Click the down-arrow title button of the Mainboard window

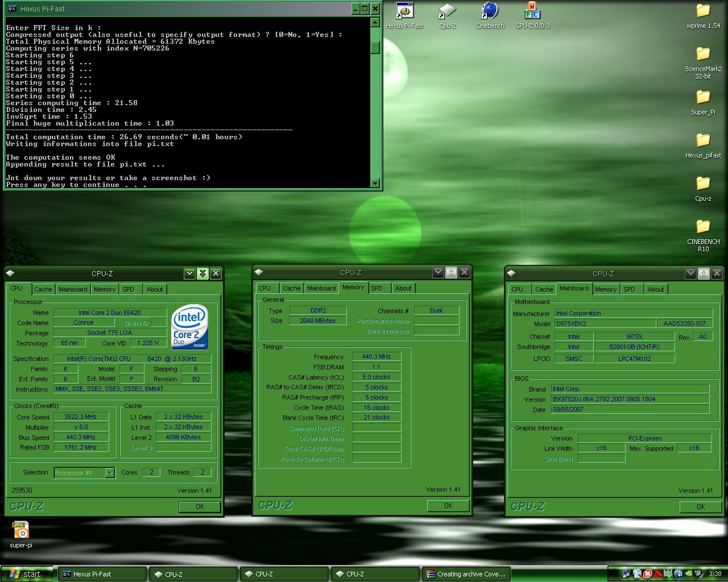point(690,273)
